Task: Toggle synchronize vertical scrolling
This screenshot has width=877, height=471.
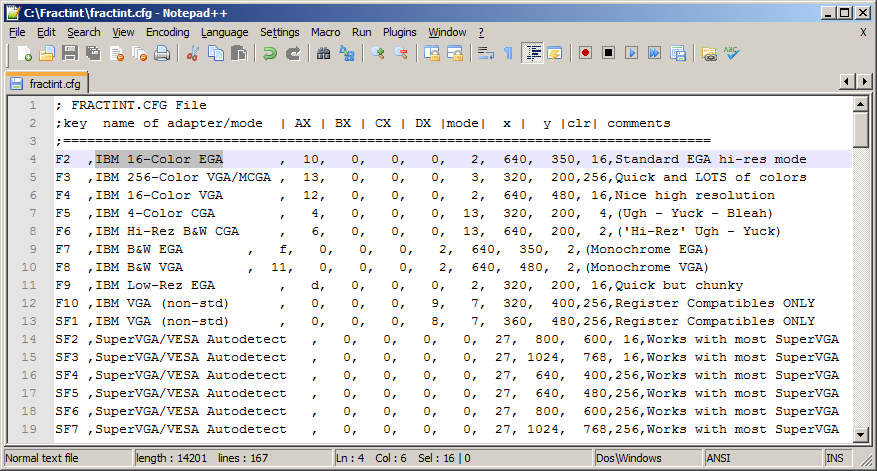Action: coord(431,54)
